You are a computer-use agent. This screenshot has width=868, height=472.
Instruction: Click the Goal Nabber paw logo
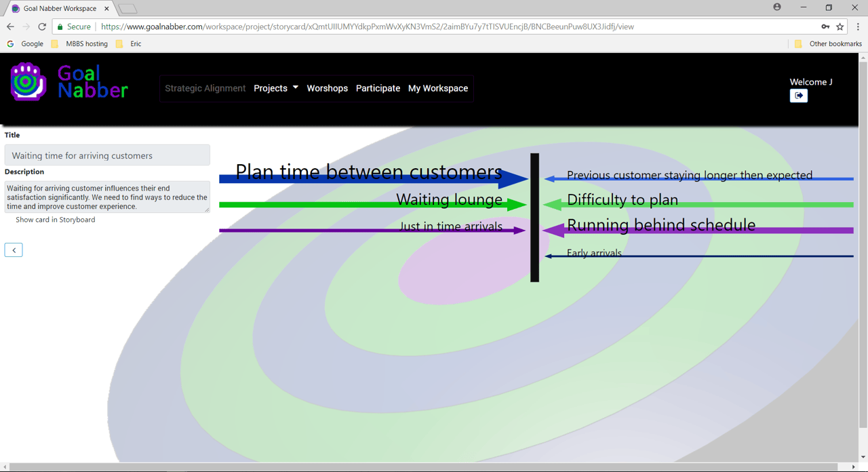(28, 82)
